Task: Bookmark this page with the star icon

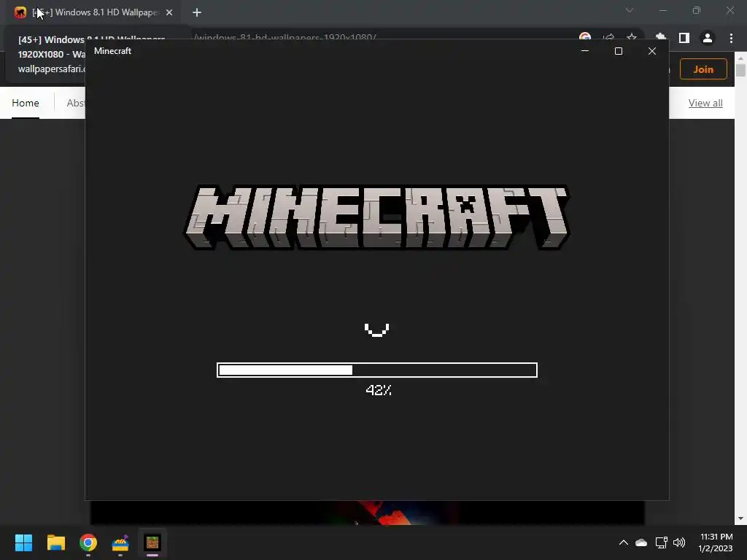Action: [632, 38]
